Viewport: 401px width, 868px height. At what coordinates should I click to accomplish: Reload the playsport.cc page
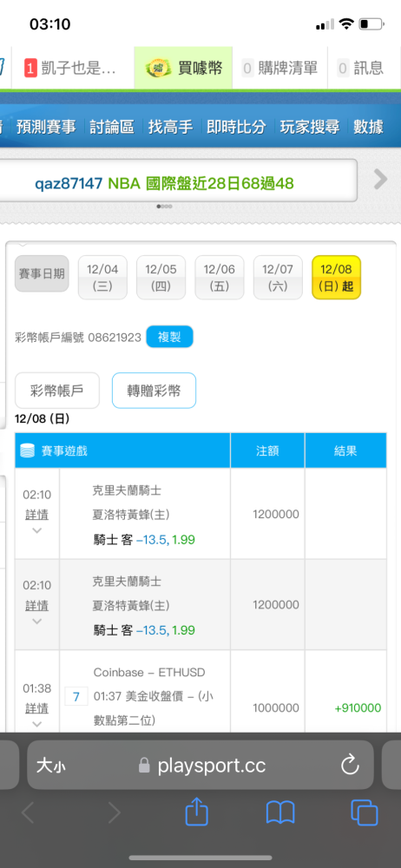(x=350, y=766)
